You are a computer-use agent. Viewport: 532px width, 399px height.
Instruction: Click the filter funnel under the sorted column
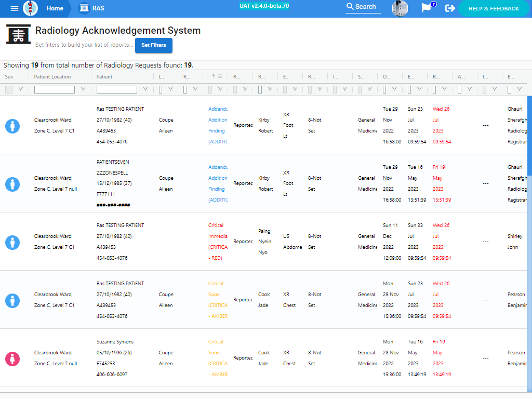220,89
